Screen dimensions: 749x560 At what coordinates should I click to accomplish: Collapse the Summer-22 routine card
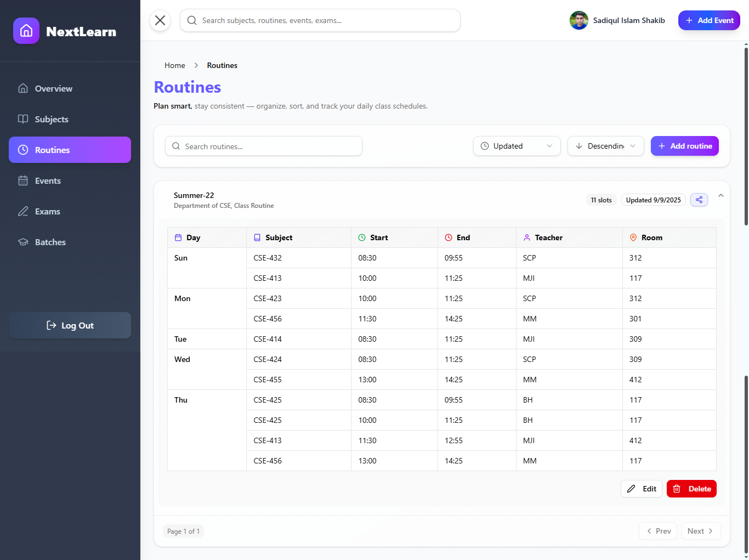click(721, 195)
